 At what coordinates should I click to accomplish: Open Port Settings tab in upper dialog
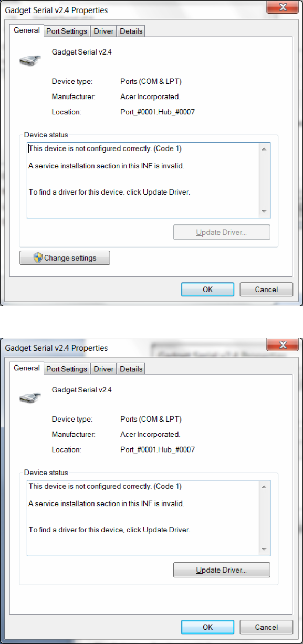[67, 31]
